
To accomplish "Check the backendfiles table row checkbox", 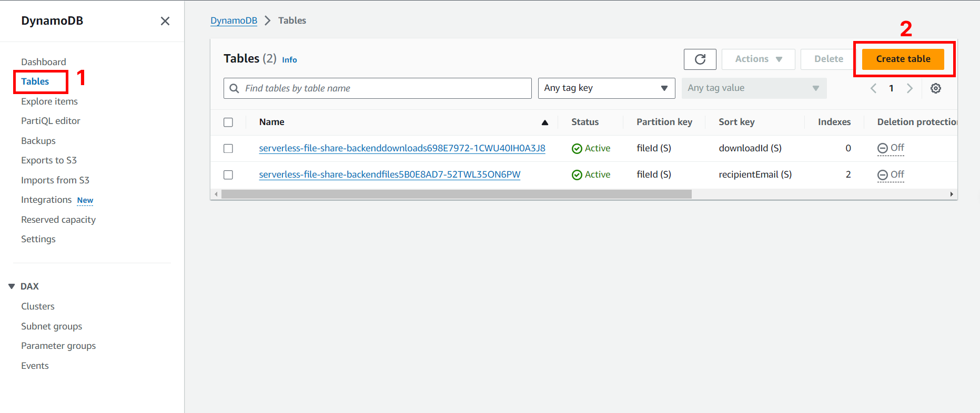I will click(228, 175).
